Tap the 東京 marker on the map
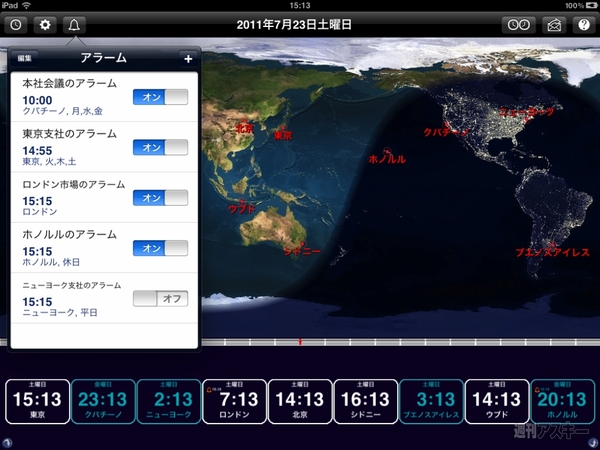Image resolution: width=600 pixels, height=450 pixels. coord(283,133)
